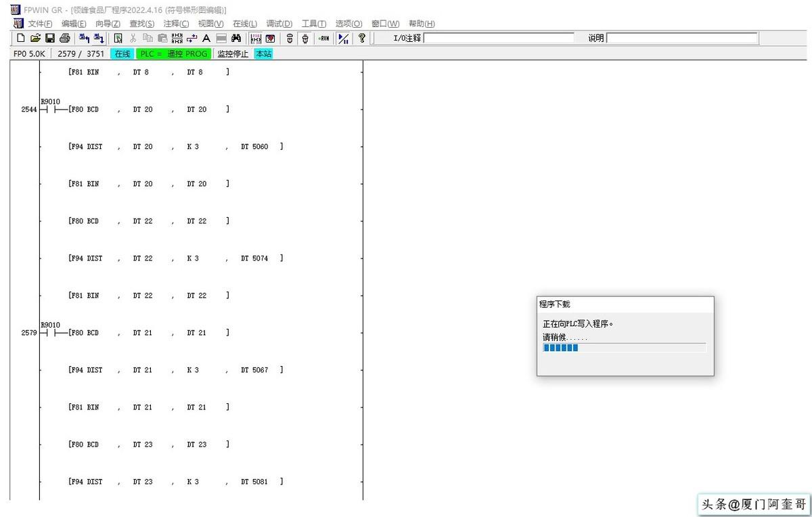Click the red-marked monitor window icon

pyautogui.click(x=271, y=39)
